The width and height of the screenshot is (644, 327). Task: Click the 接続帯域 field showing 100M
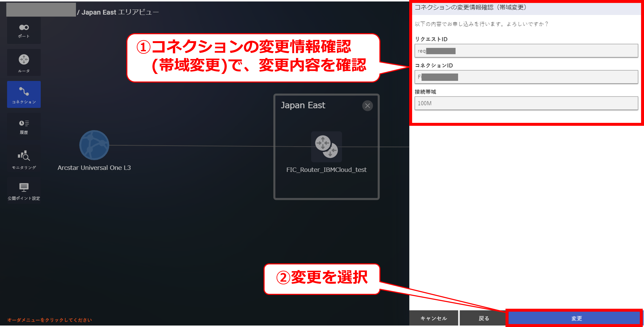pyautogui.click(x=526, y=103)
